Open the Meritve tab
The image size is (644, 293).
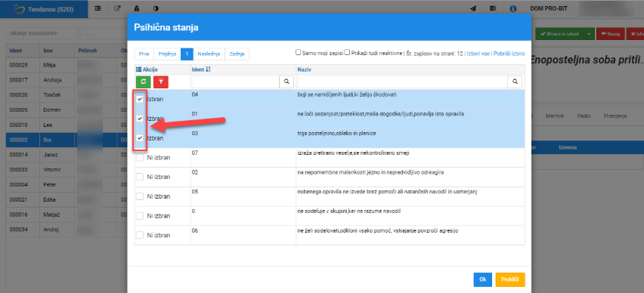(555, 116)
